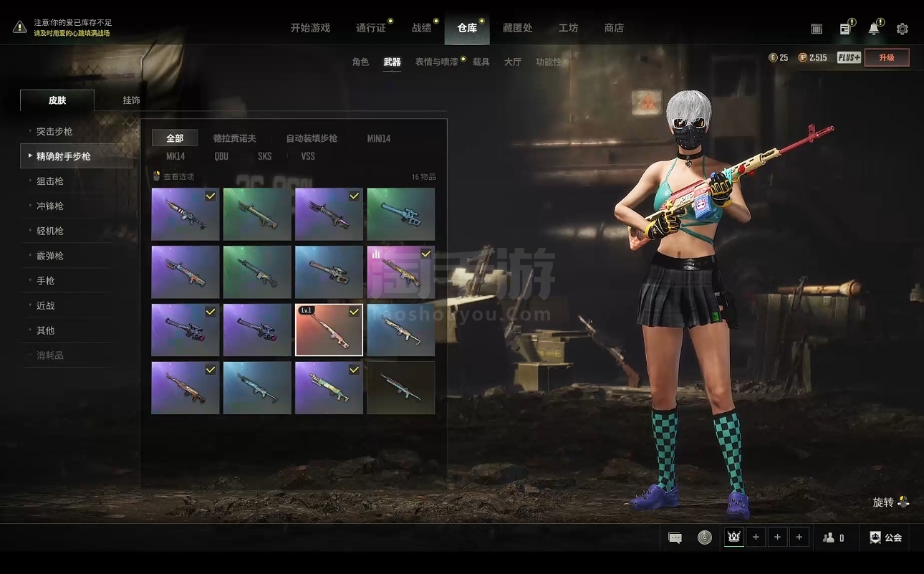The width and height of the screenshot is (924, 574).
Task: Open the notifications bell
Action: [874, 29]
